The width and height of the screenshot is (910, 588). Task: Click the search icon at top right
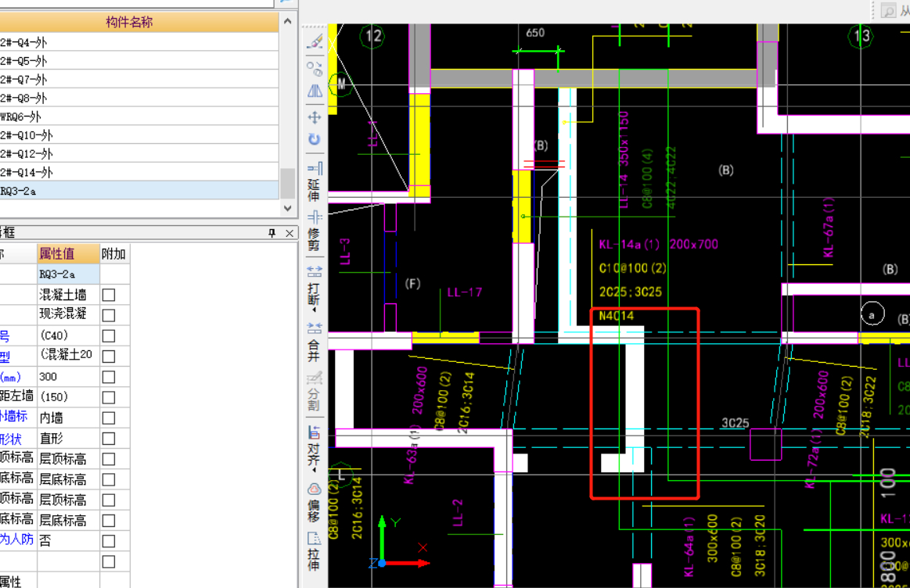(889, 10)
